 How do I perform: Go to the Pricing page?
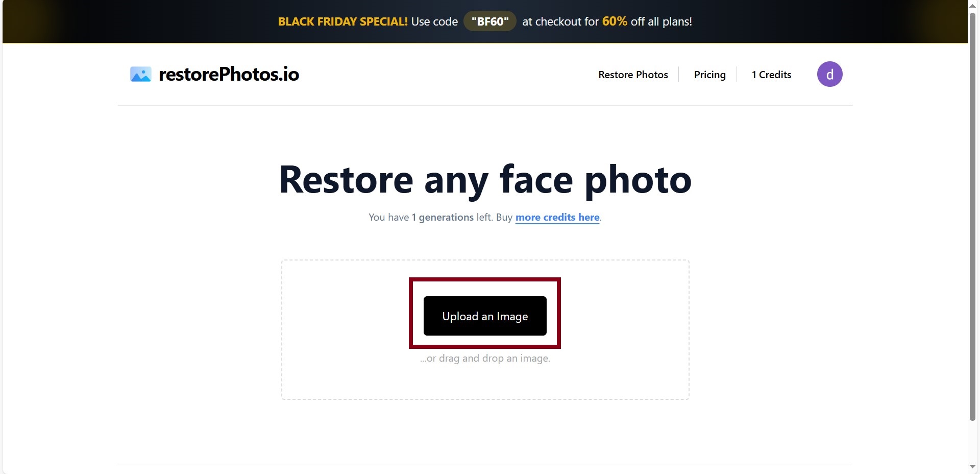pos(709,75)
